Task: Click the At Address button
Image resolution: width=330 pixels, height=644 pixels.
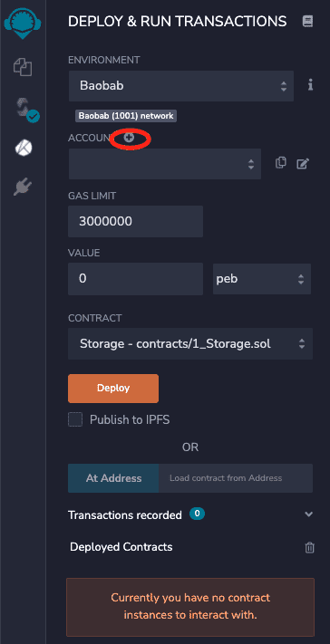Action: (x=113, y=478)
